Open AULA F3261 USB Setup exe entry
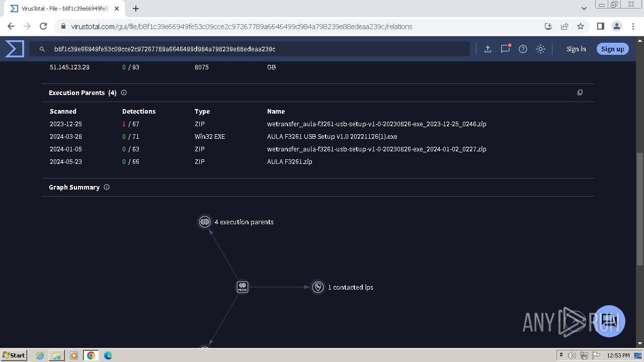 point(332,136)
